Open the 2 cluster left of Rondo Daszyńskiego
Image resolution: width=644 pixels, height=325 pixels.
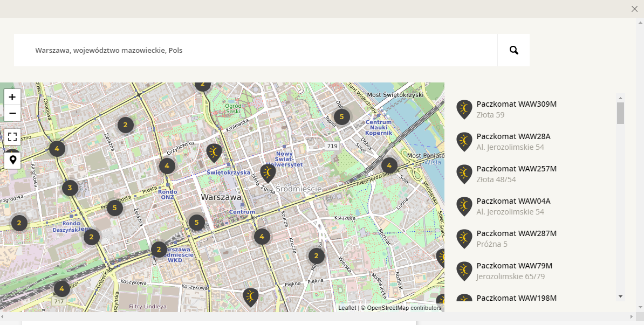[19, 223]
